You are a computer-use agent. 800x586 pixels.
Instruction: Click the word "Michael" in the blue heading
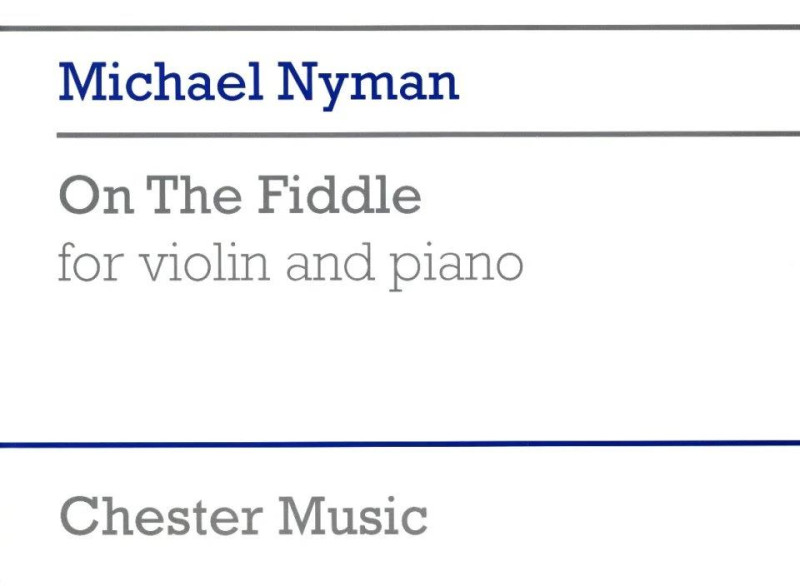pyautogui.click(x=161, y=82)
